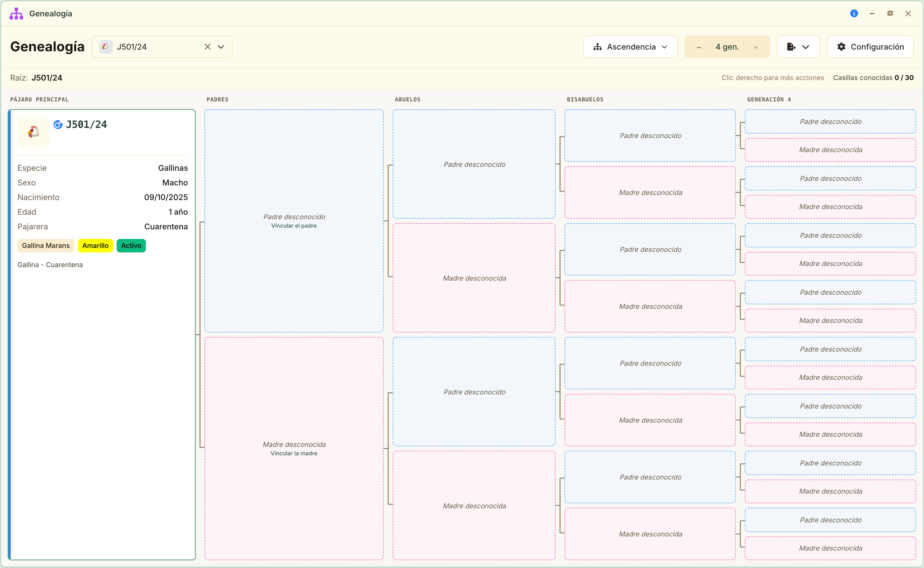Click the chicken thumbnail on main card
The height and width of the screenshot is (568, 924).
(33, 132)
